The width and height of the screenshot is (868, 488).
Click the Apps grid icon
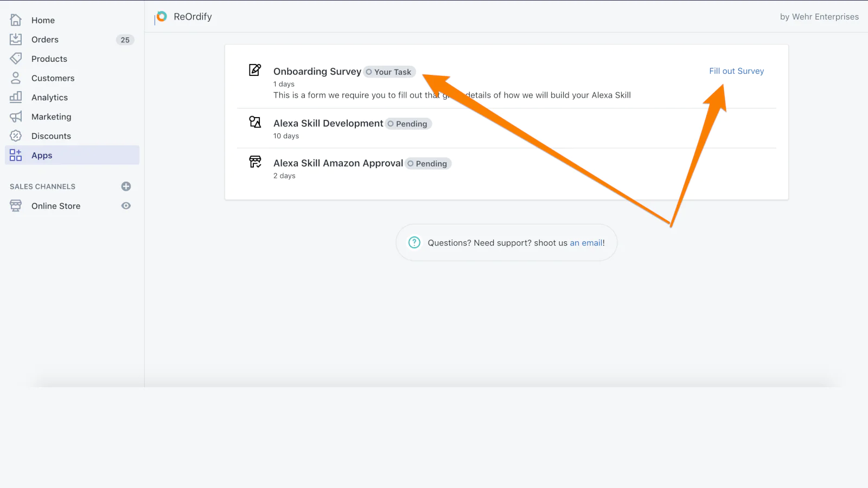point(16,155)
